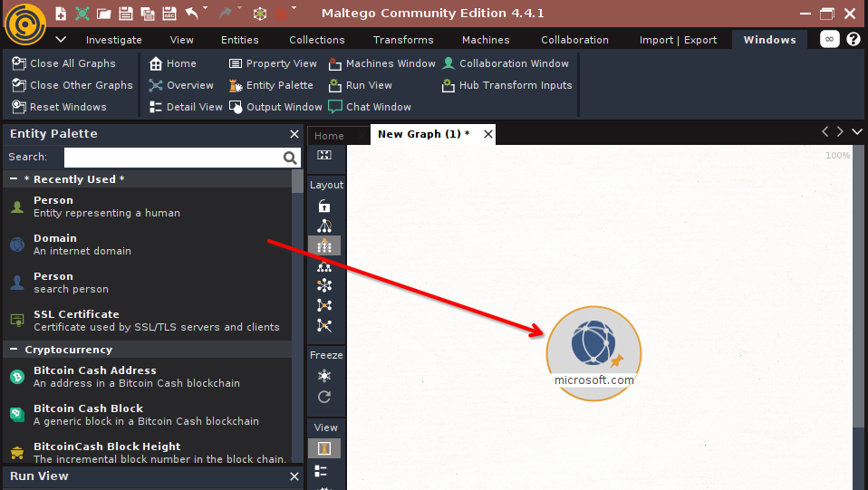Toggle the layout lock icon

click(324, 206)
